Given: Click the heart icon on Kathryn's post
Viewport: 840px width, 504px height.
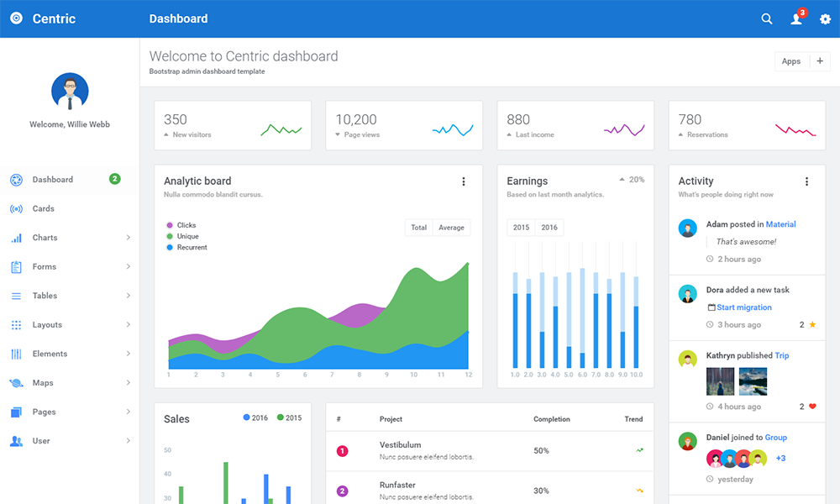Looking at the screenshot, I should 812,407.
